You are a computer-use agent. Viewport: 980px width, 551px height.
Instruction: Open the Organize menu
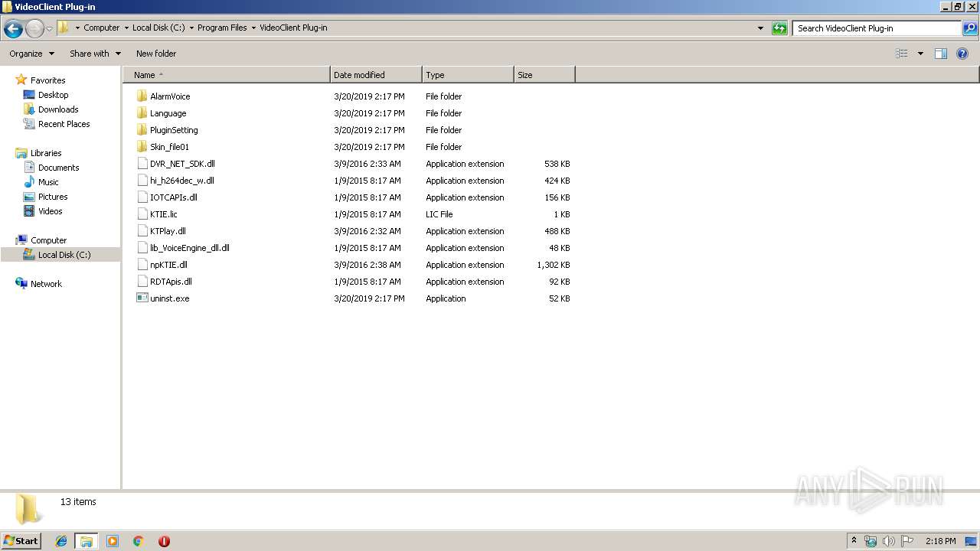pyautogui.click(x=32, y=54)
